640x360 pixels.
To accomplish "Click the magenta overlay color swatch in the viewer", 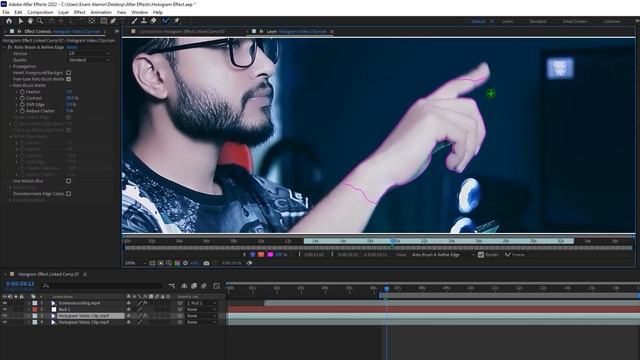I will coord(270,255).
